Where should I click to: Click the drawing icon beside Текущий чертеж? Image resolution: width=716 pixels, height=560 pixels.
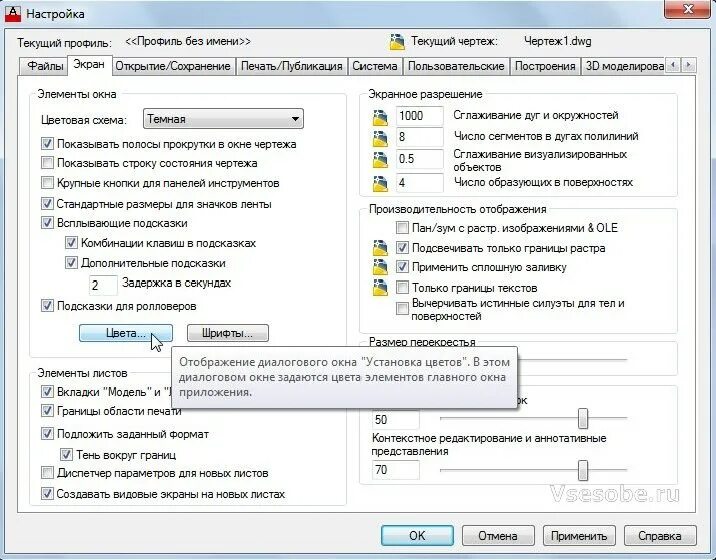pos(397,42)
